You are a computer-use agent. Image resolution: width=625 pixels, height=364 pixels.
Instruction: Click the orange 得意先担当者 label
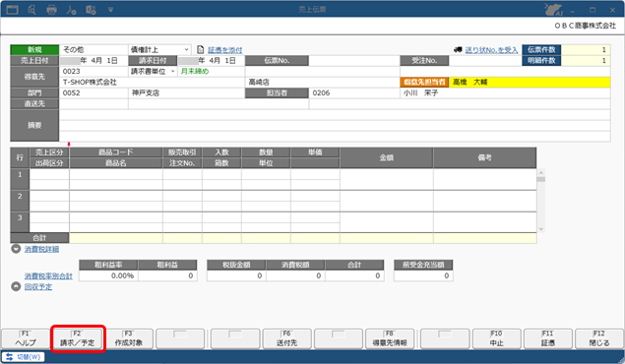point(424,82)
